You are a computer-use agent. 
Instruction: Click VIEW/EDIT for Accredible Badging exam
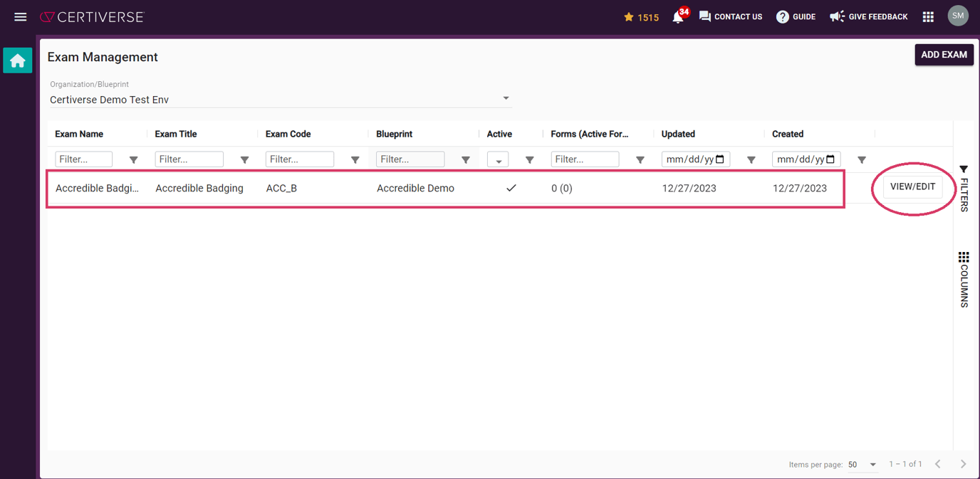tap(914, 186)
